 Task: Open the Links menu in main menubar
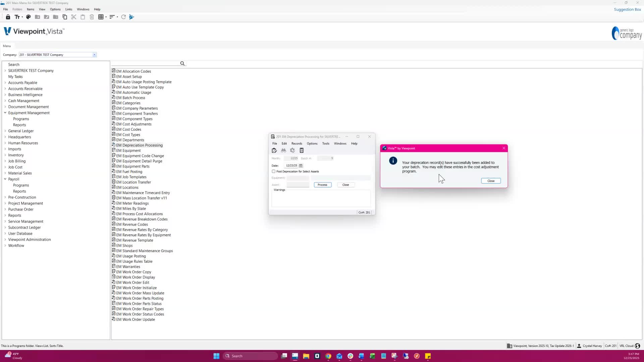69,9
